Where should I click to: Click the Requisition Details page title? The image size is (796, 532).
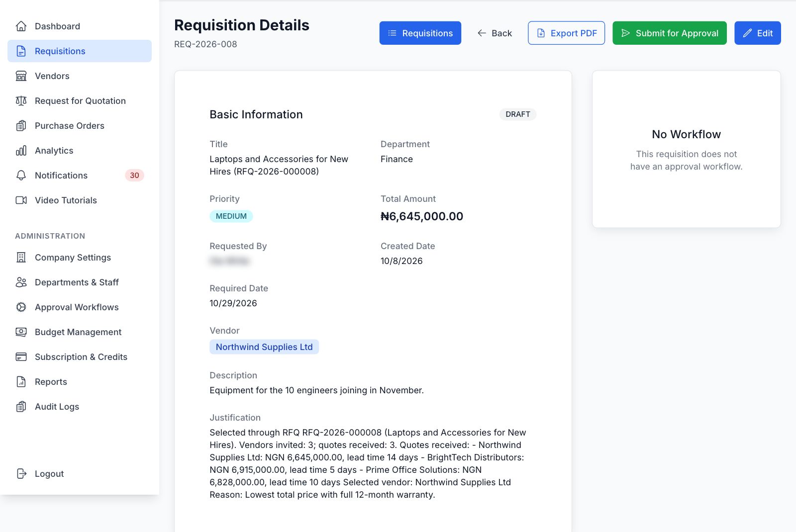pyautogui.click(x=242, y=25)
